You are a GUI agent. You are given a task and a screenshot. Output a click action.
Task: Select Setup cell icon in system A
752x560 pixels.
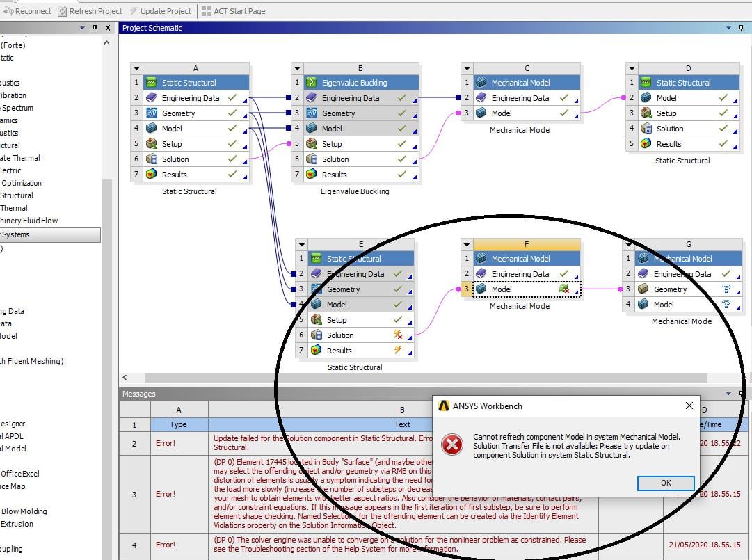click(x=152, y=144)
